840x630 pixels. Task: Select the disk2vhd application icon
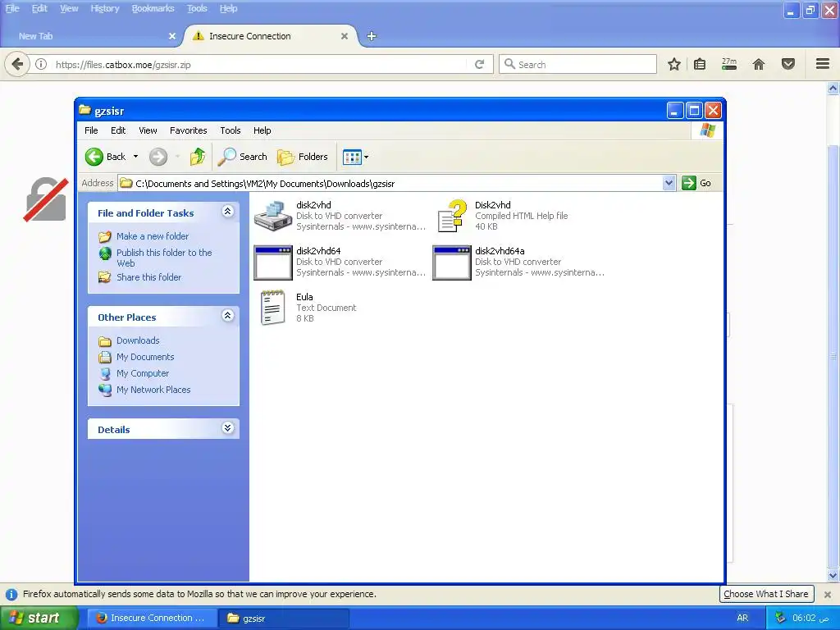272,216
